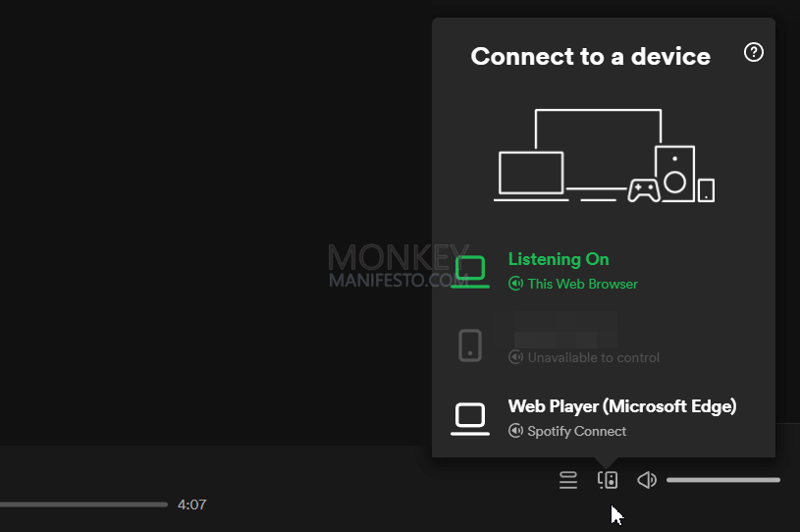Click speaker icon beside Spotify Connect
The height and width of the screenshot is (532, 800).
(x=515, y=431)
